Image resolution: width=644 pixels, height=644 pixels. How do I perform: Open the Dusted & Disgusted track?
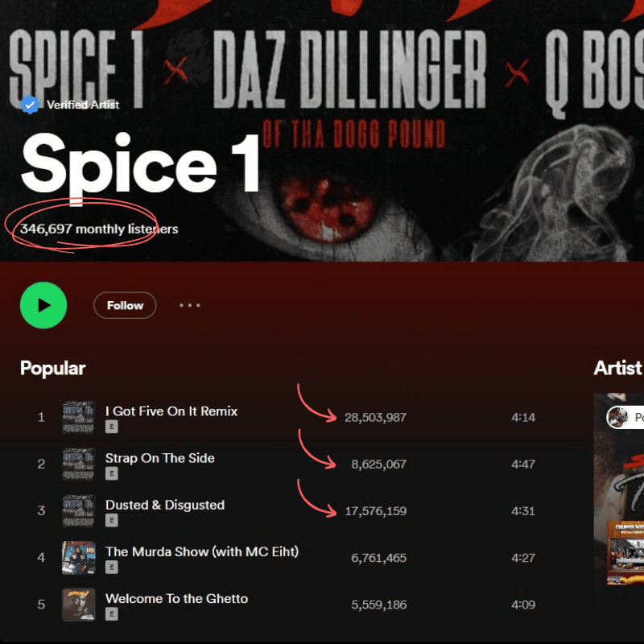click(x=165, y=505)
